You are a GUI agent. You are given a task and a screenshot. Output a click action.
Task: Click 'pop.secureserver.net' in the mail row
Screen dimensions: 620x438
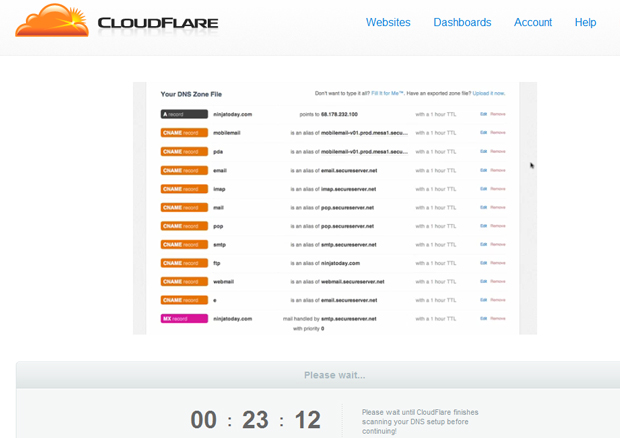[348, 208]
